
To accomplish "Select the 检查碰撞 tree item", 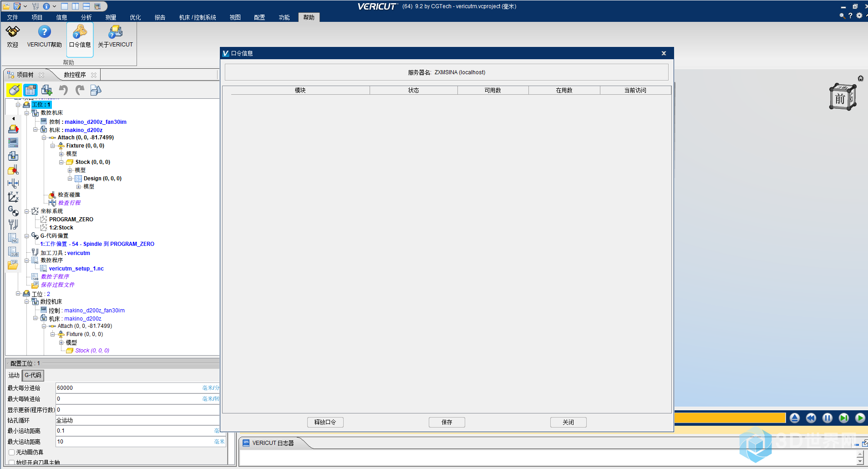I will pos(69,195).
